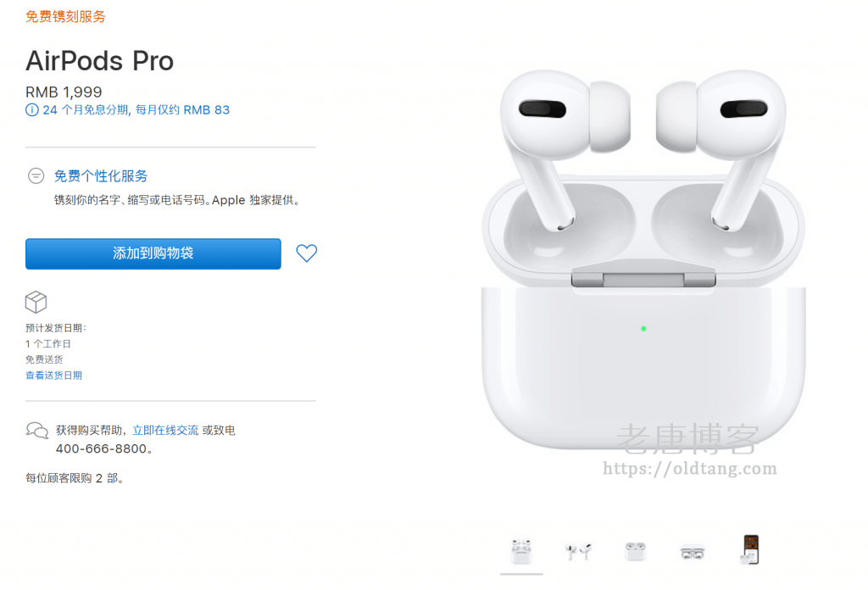Select the two earbuds thumbnail

pyautogui.click(x=578, y=551)
